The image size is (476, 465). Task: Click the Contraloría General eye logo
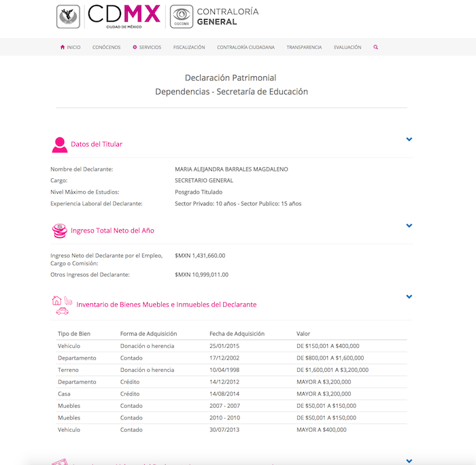pyautogui.click(x=181, y=16)
